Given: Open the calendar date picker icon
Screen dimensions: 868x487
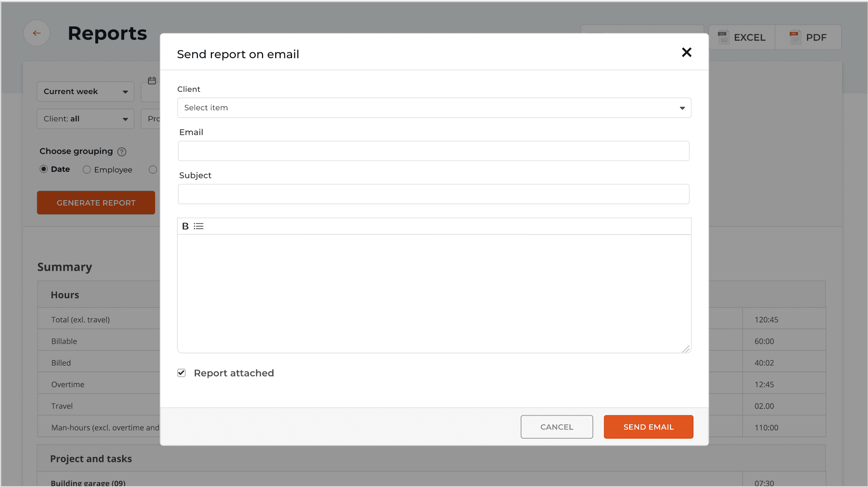Looking at the screenshot, I should click(152, 80).
